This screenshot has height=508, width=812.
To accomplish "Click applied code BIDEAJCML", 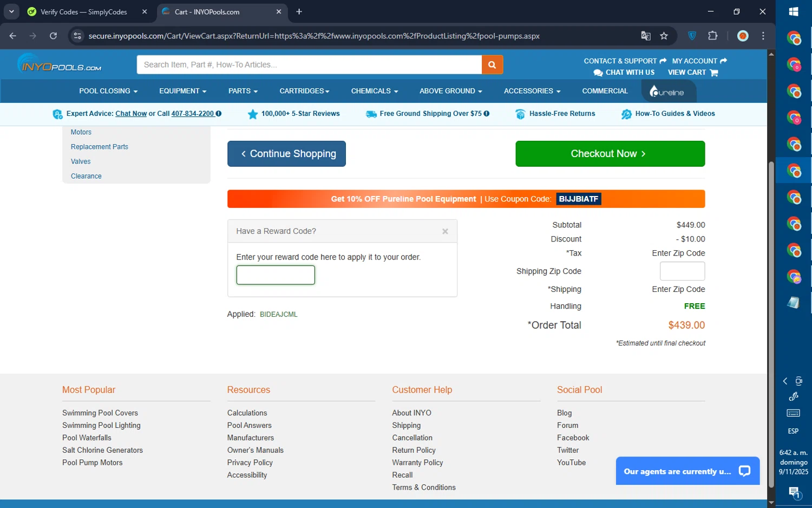I will (x=279, y=314).
